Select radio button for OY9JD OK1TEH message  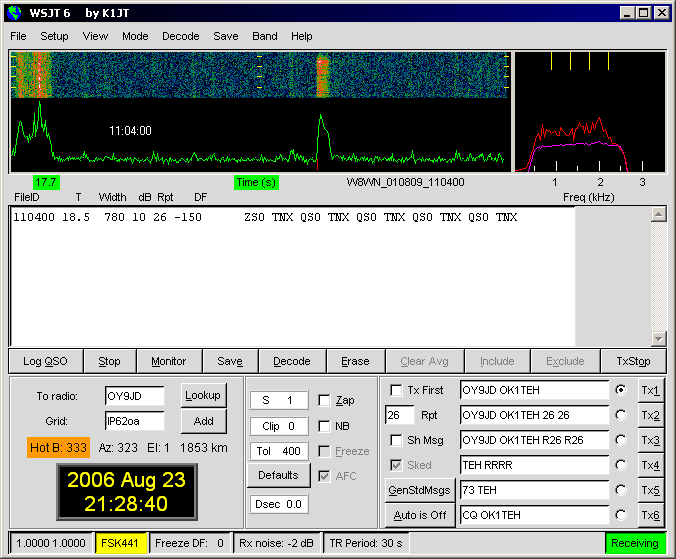[621, 390]
